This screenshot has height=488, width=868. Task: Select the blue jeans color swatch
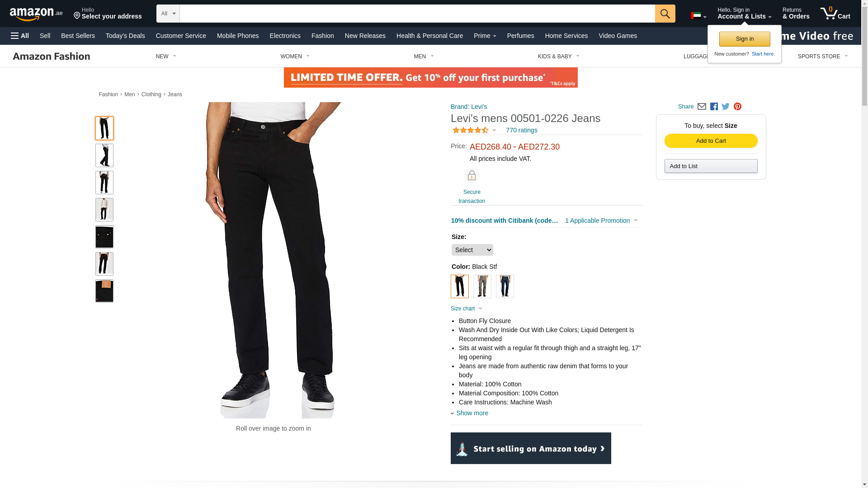tap(505, 286)
